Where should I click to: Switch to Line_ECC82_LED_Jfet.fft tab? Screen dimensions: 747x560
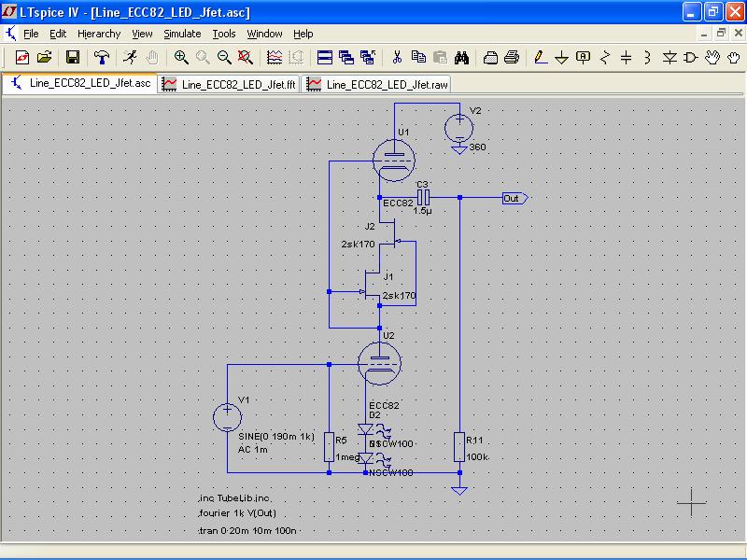[229, 84]
